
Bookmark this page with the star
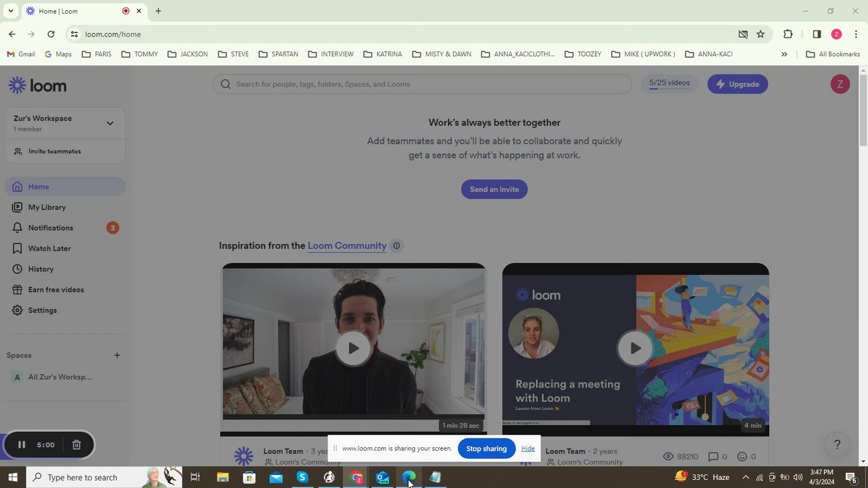(x=761, y=34)
